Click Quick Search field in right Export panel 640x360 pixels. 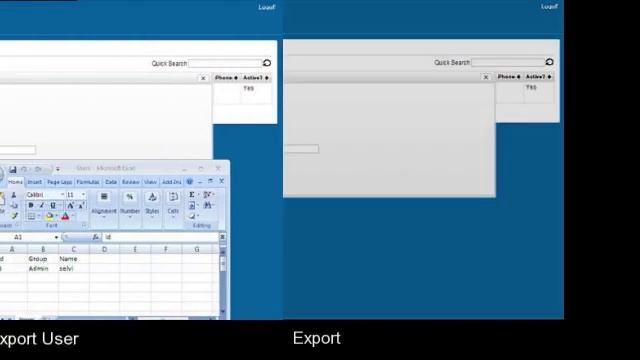(508, 62)
